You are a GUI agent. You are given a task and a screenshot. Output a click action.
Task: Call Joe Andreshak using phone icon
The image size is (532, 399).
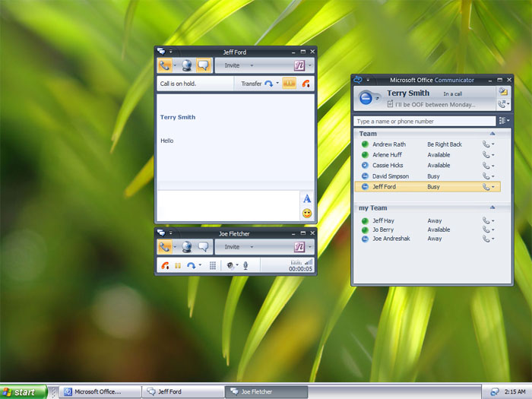pyautogui.click(x=486, y=239)
